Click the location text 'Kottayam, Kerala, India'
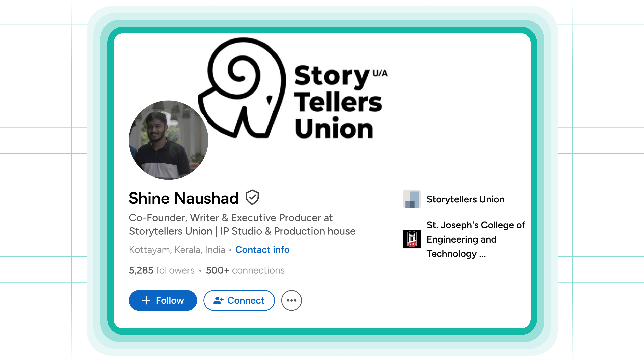This screenshot has height=362, width=644. pyautogui.click(x=177, y=250)
